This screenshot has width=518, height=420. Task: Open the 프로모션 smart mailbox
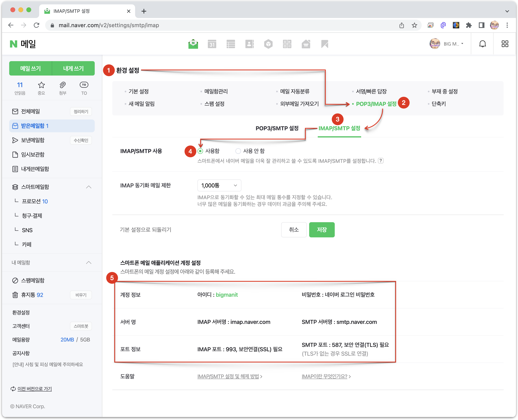pyautogui.click(x=35, y=201)
